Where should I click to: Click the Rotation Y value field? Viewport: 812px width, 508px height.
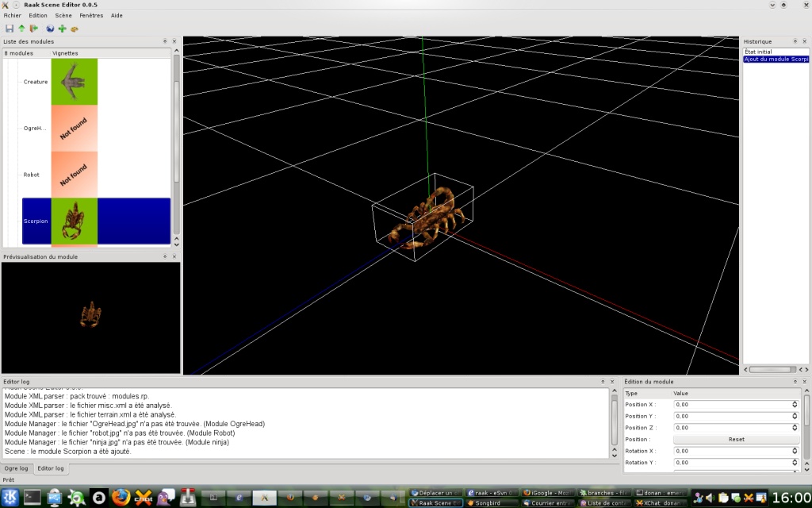732,463
